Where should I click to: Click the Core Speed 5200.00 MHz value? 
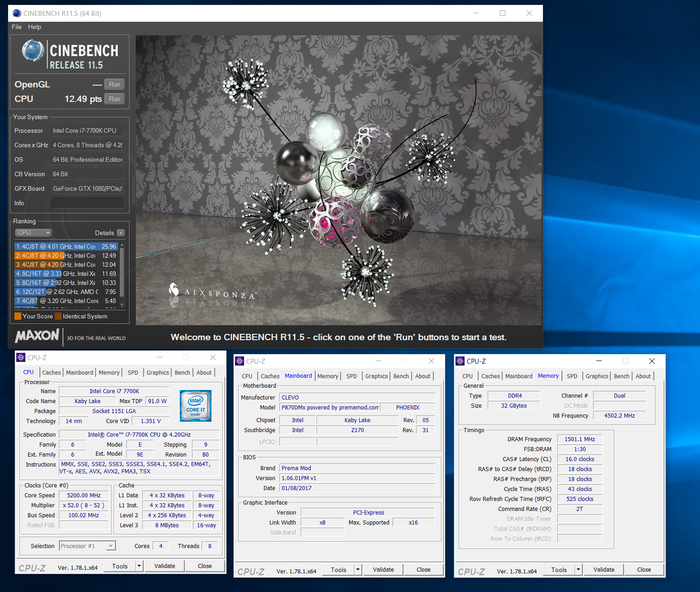tap(84, 495)
